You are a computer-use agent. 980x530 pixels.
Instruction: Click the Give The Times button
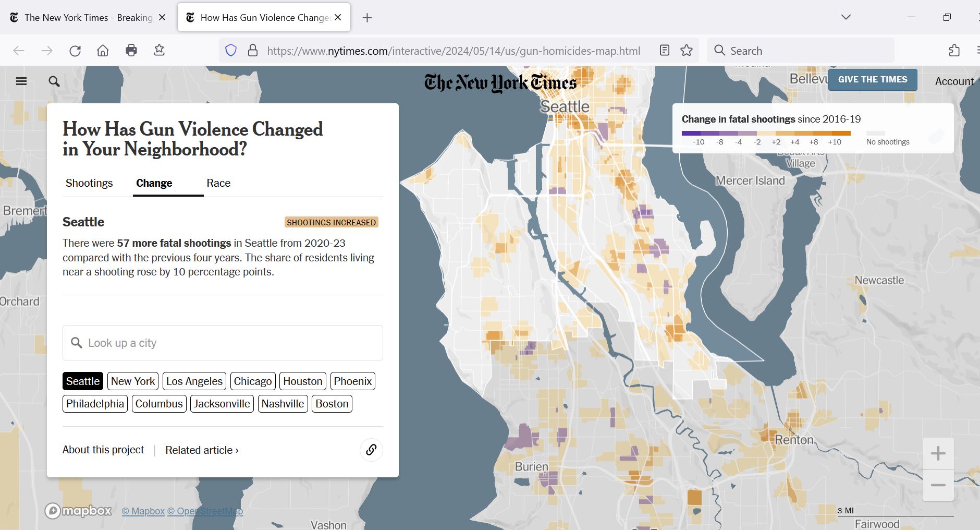click(x=872, y=80)
